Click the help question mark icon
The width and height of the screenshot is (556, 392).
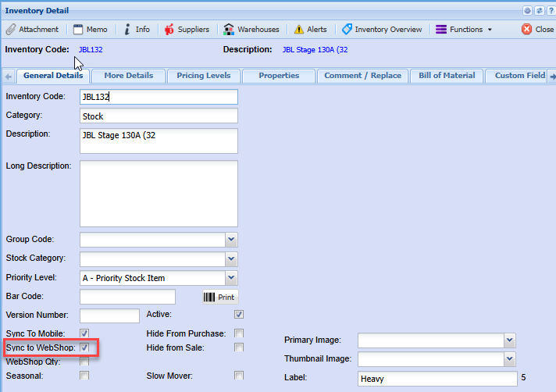point(551,11)
